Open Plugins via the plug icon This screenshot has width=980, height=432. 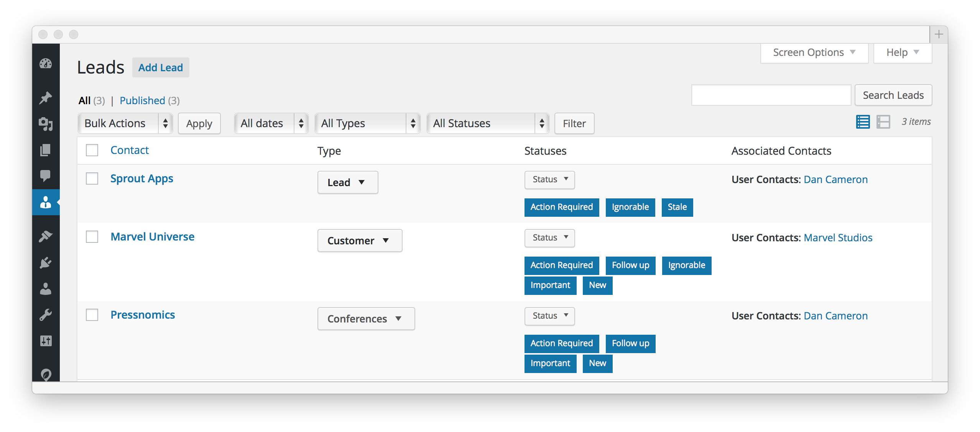(x=46, y=263)
